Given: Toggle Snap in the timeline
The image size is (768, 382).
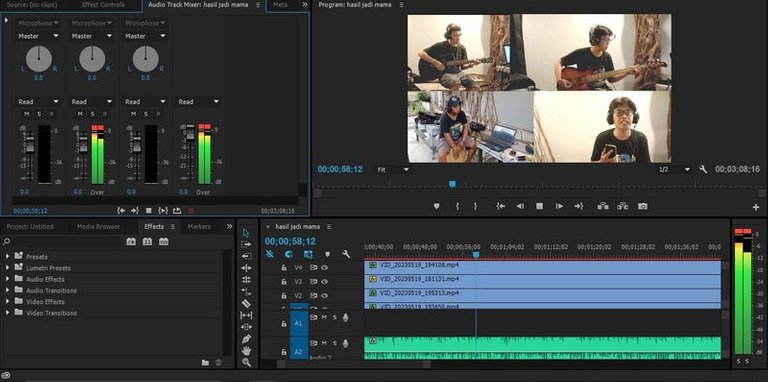Looking at the screenshot, I should [x=288, y=254].
